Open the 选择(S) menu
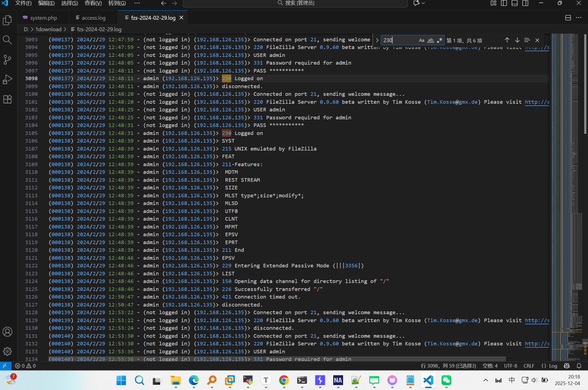The width and height of the screenshot is (588, 390). tap(69, 3)
